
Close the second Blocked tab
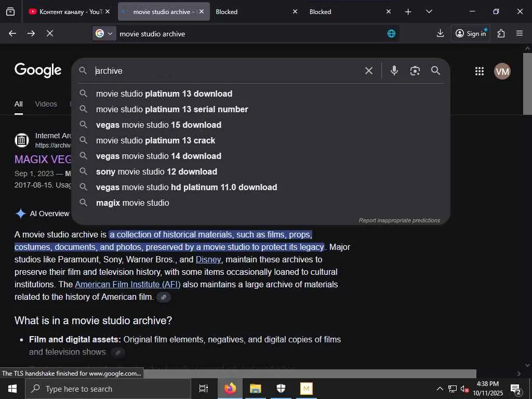pos(389,11)
